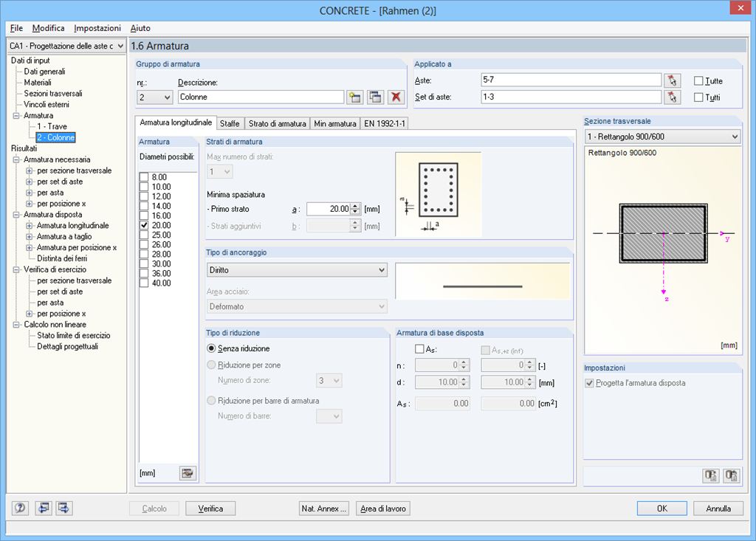Collapse the Calcolo non lineare node
756x541 pixels.
(x=16, y=325)
